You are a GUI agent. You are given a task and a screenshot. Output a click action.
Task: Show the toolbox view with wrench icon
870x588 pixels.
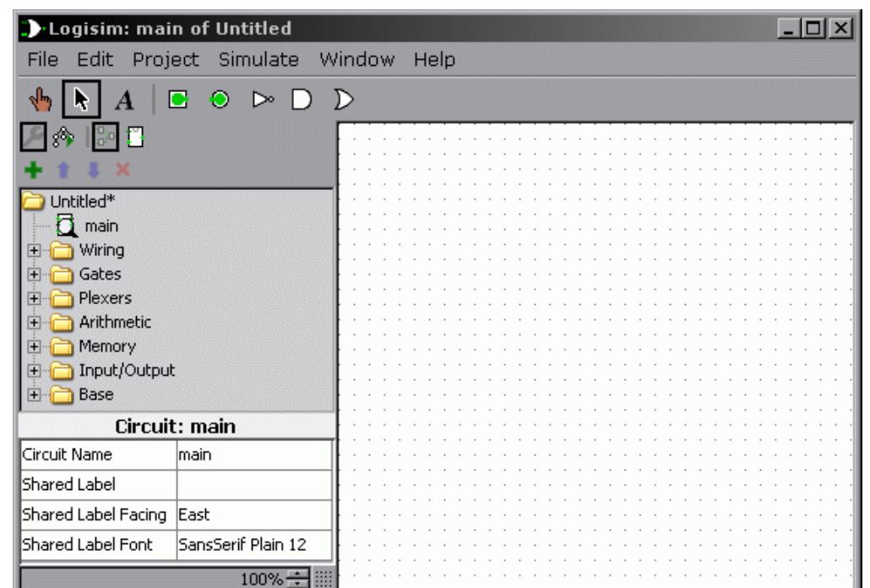pyautogui.click(x=33, y=137)
